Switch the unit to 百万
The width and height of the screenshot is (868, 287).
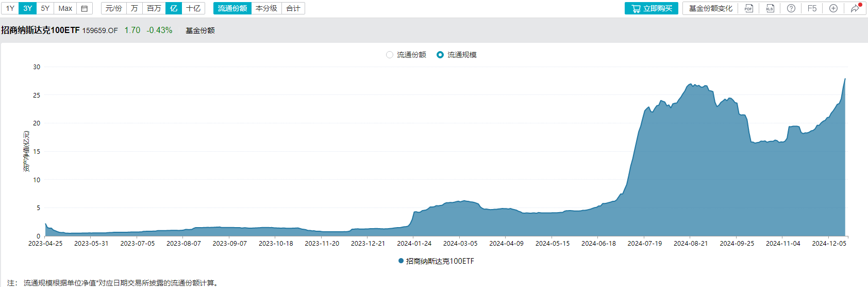(x=154, y=8)
